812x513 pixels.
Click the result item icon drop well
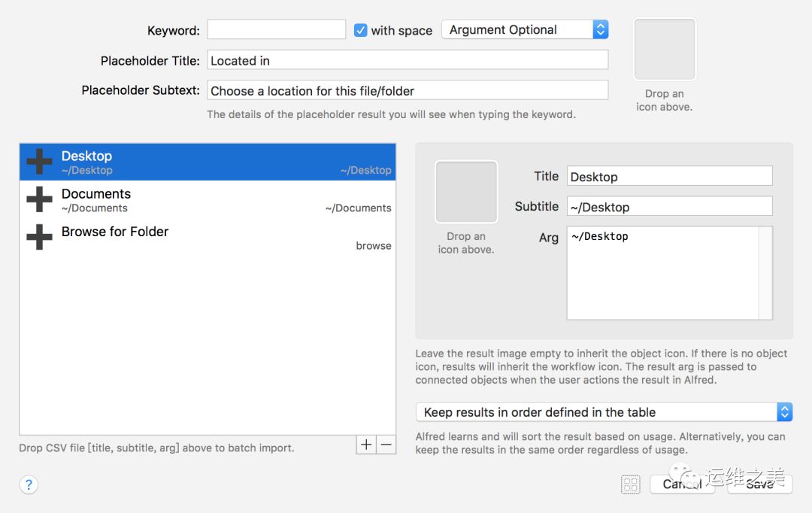466,192
